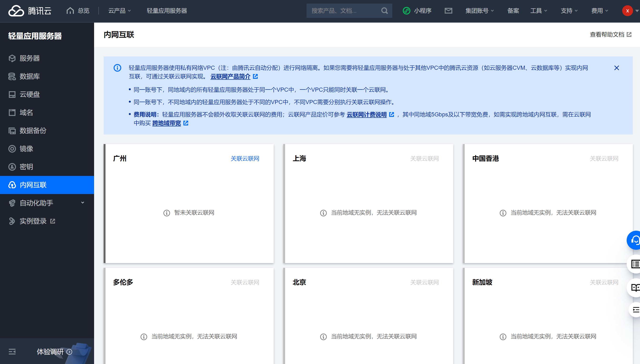Click the info icon in the 新加坡 card
The width and height of the screenshot is (640, 364).
click(x=503, y=336)
